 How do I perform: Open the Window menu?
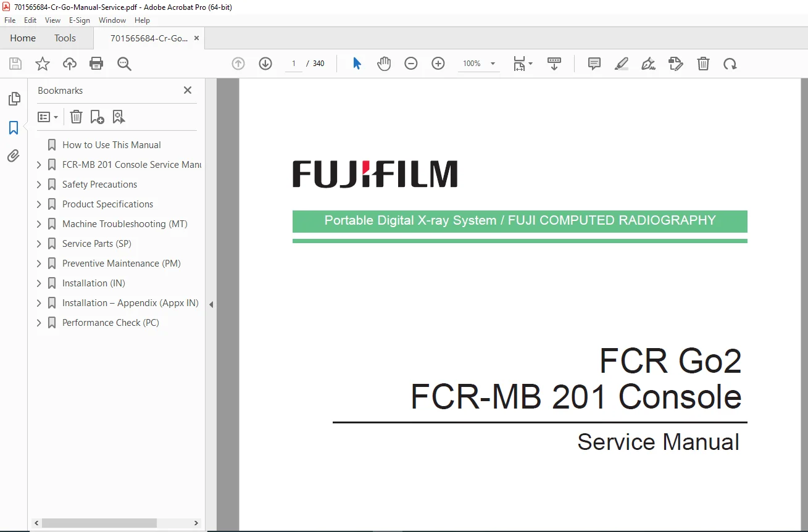click(112, 20)
